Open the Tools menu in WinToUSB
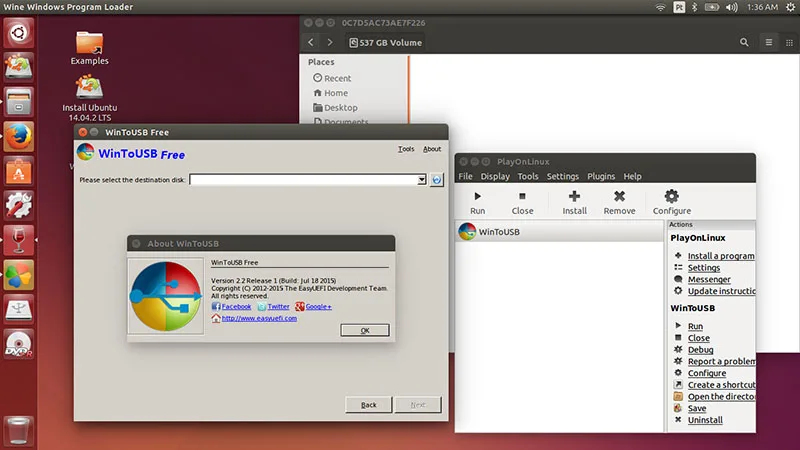 tap(406, 149)
